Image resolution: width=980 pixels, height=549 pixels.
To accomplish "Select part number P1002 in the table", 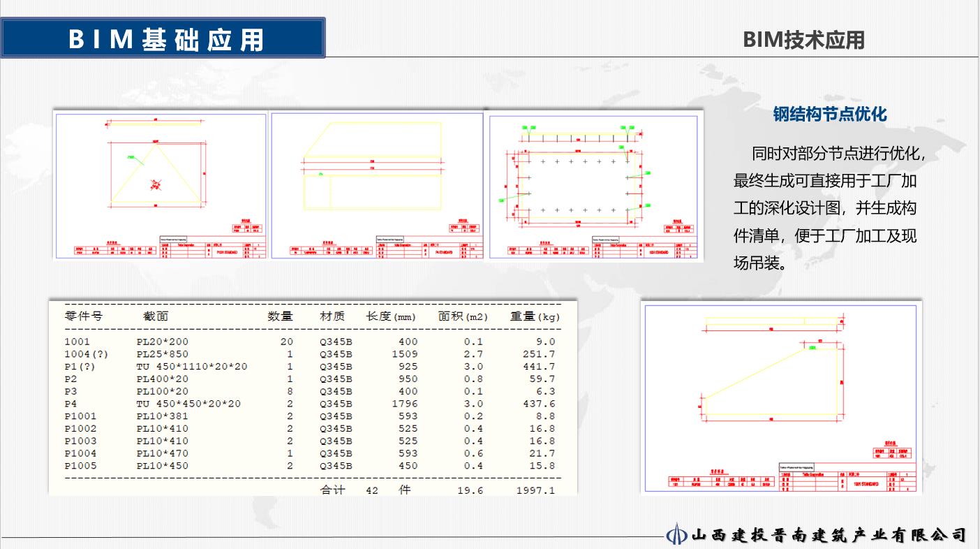I will pyautogui.click(x=80, y=429).
